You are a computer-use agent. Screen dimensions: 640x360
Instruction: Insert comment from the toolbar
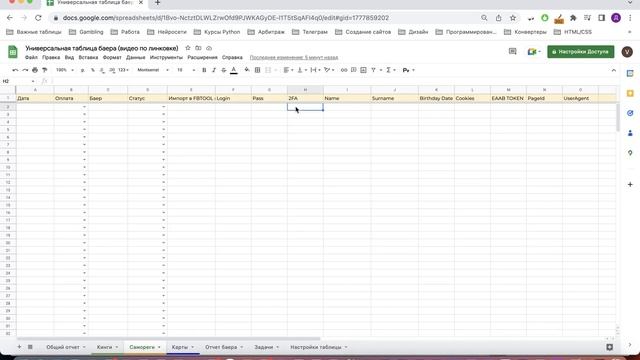pos(353,70)
